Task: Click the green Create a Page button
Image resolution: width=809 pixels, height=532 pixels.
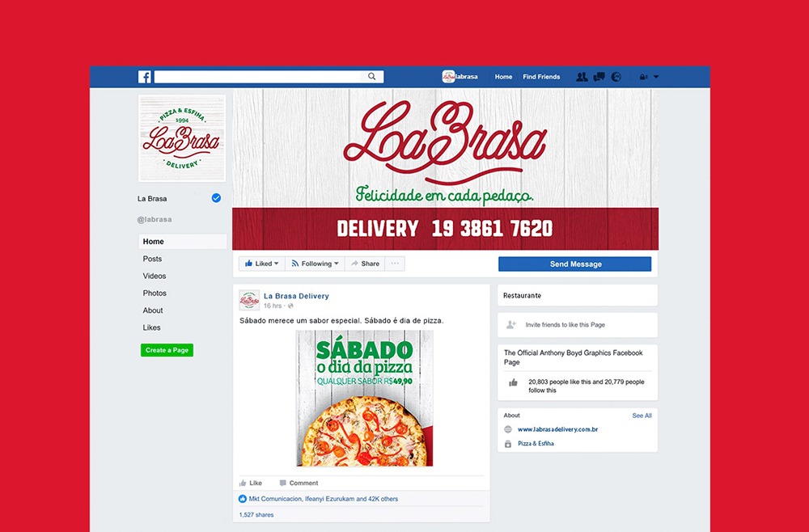Action: (167, 350)
